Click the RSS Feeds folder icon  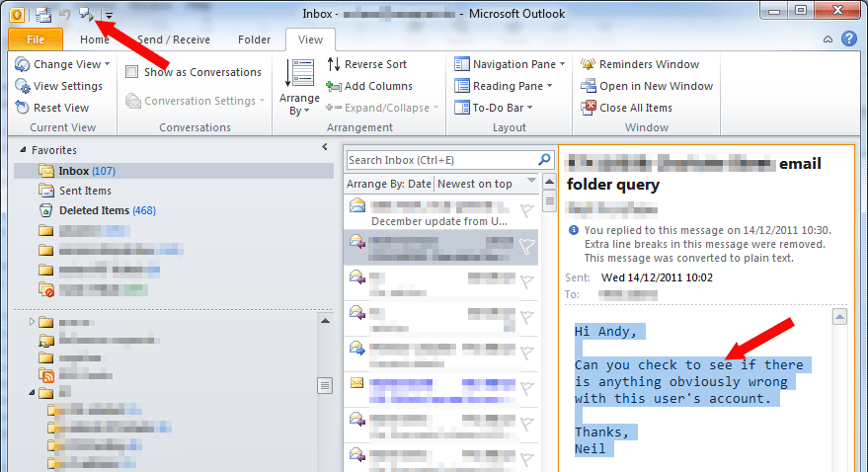point(46,375)
